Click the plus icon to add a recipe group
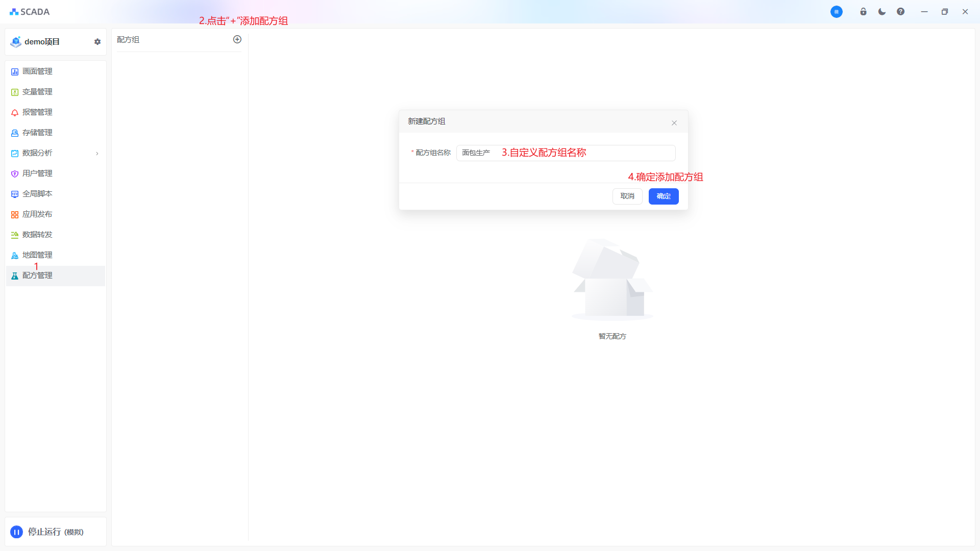Viewport: 980px width, 551px height. pos(237,39)
